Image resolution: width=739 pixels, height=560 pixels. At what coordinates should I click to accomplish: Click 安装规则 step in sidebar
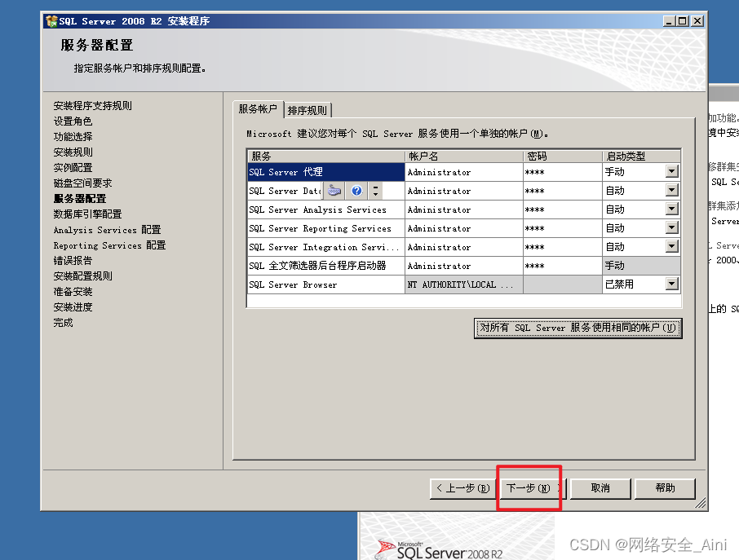tap(73, 152)
